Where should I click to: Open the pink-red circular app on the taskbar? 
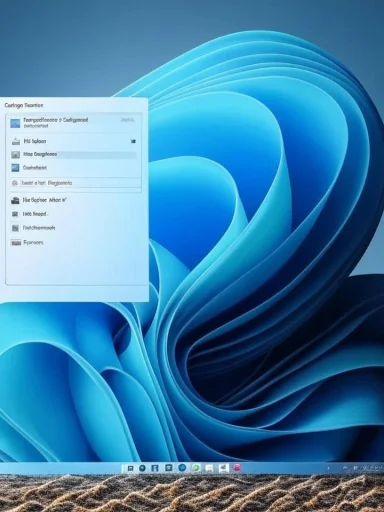tap(237, 468)
